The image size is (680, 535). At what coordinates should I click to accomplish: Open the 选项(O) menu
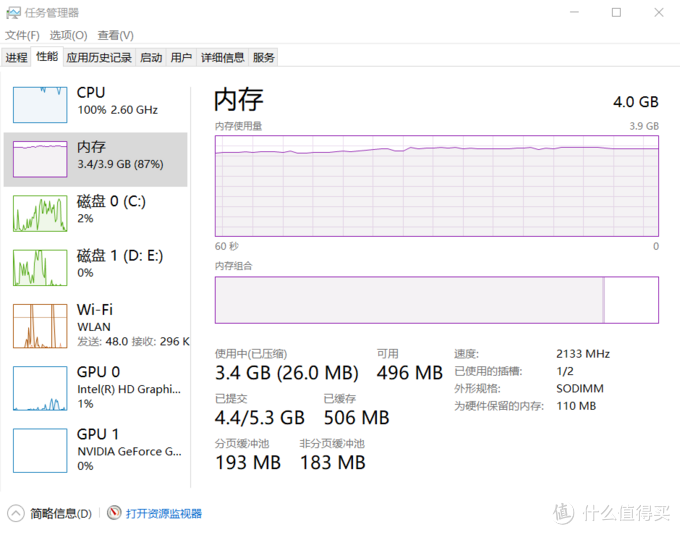[68, 35]
